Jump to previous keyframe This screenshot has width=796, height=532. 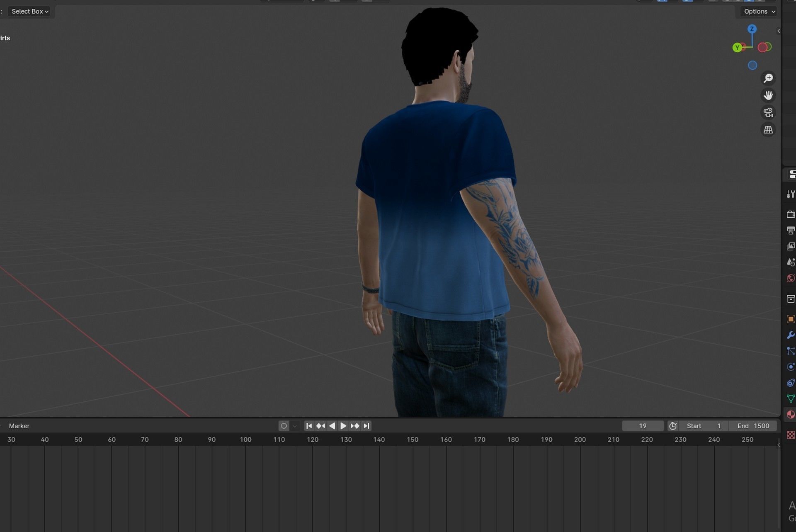click(320, 426)
